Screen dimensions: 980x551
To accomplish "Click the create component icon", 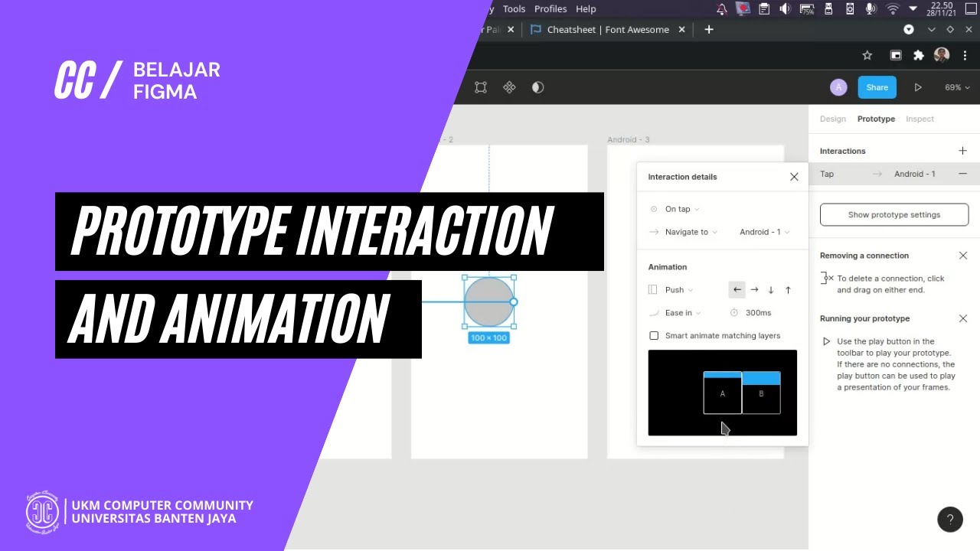I will 509,87.
